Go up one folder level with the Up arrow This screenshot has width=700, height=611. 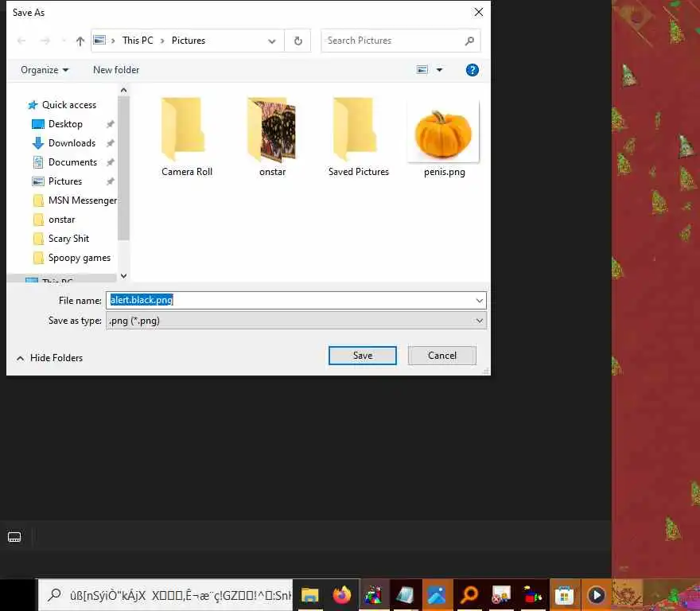pos(80,41)
